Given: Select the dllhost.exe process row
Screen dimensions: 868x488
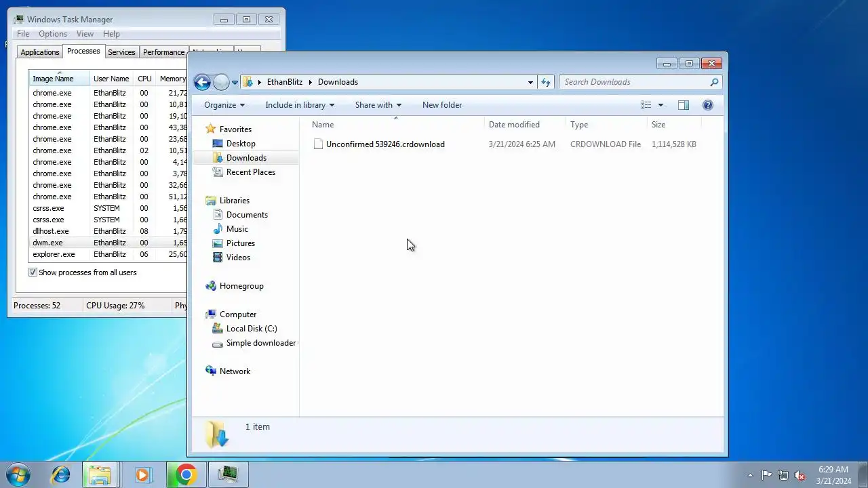Looking at the screenshot, I should tap(108, 231).
